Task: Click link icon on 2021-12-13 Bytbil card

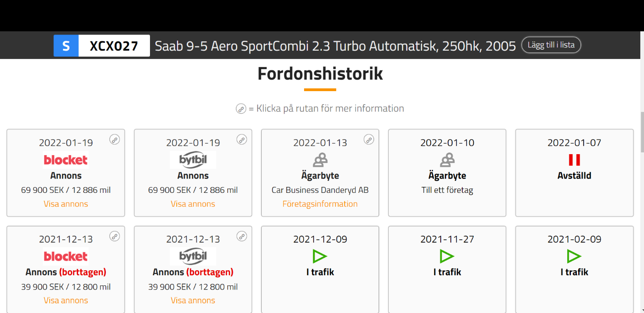Action: point(241,236)
